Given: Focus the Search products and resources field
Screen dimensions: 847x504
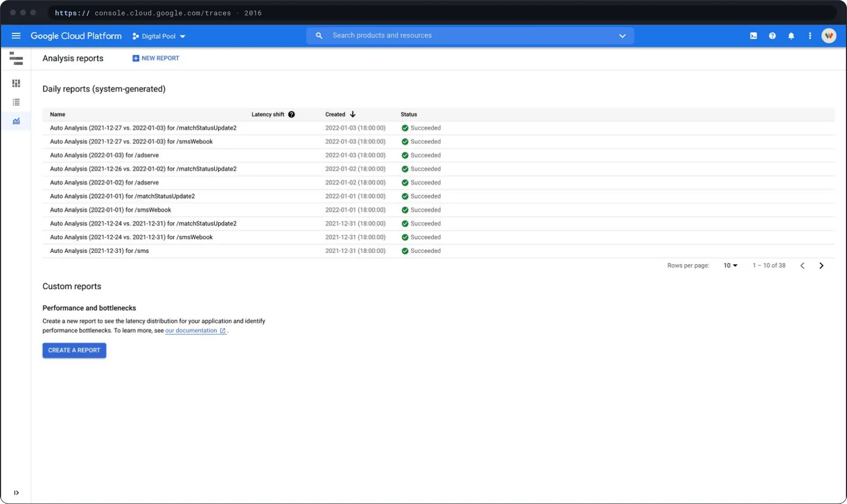Looking at the screenshot, I should click(x=470, y=35).
